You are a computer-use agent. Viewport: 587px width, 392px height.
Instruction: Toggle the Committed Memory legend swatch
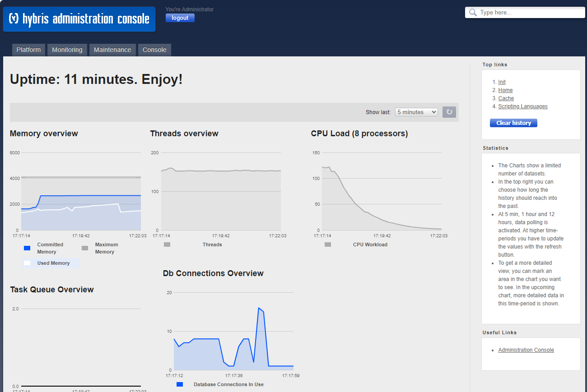click(x=27, y=248)
